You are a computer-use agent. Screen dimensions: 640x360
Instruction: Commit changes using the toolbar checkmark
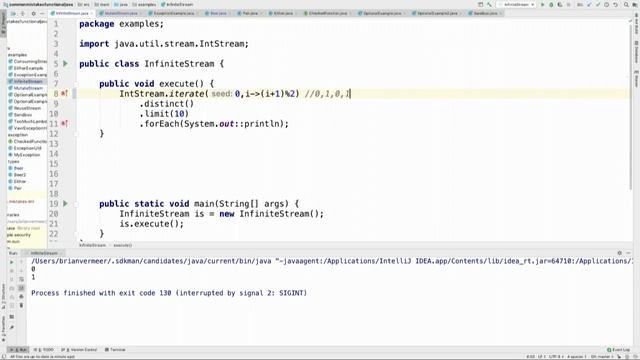coord(598,4)
